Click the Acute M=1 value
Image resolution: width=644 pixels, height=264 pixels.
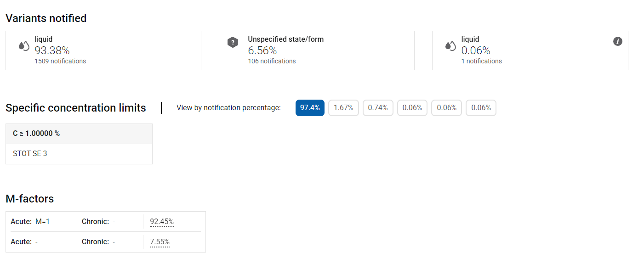[42, 222]
